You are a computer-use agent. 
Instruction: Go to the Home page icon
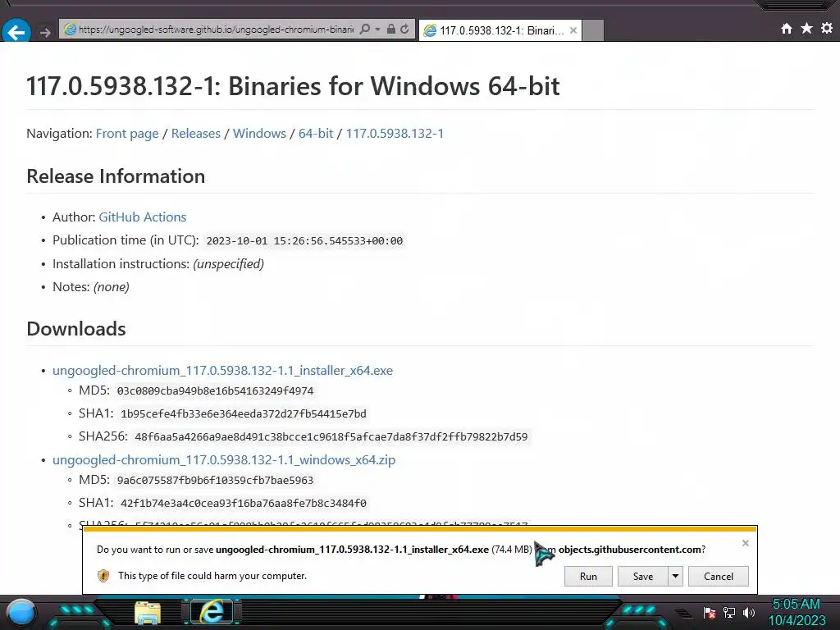787,29
